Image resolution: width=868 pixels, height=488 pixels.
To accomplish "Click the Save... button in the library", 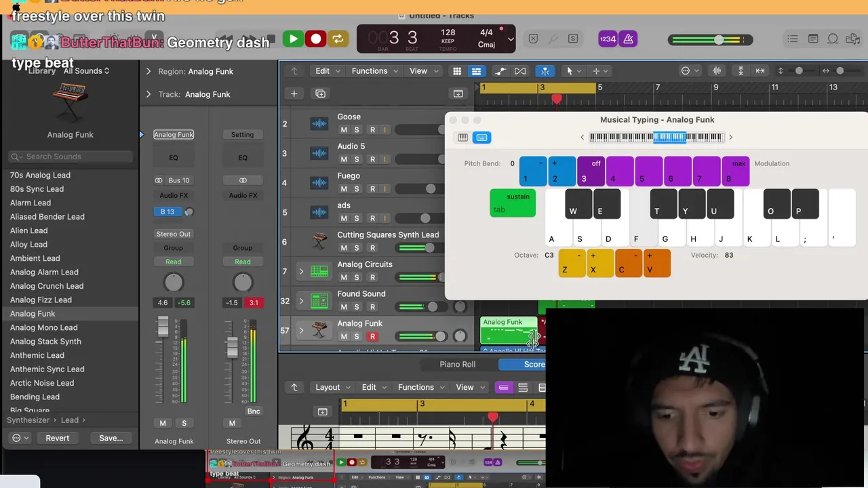I will pos(111,438).
